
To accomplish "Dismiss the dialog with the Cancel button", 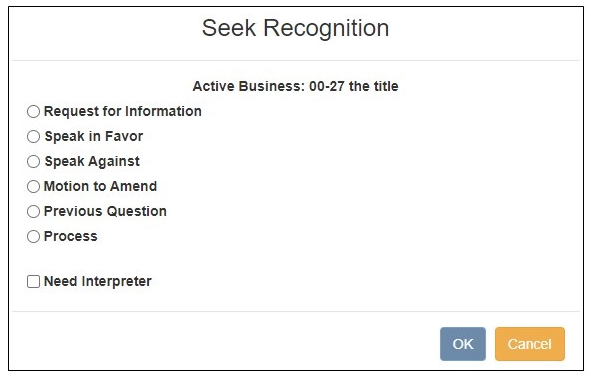I will coord(530,344).
